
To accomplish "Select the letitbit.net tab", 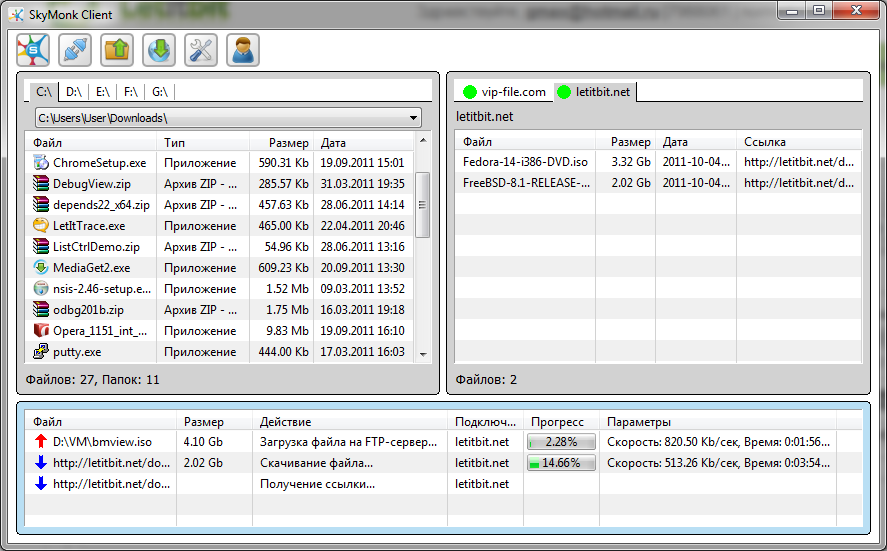I will (x=594, y=92).
